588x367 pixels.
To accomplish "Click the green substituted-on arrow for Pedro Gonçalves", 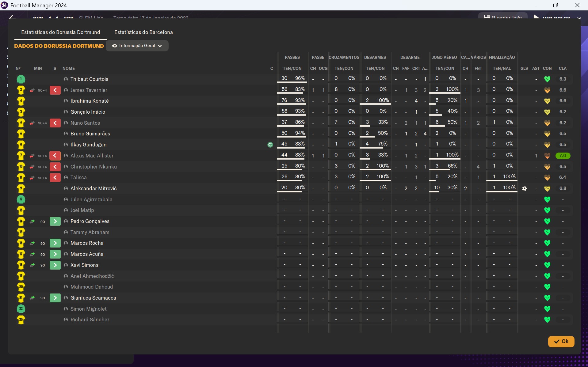I will point(55,221).
